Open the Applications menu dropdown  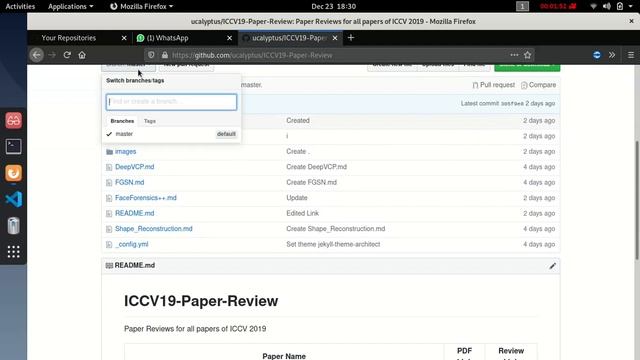point(71,6)
